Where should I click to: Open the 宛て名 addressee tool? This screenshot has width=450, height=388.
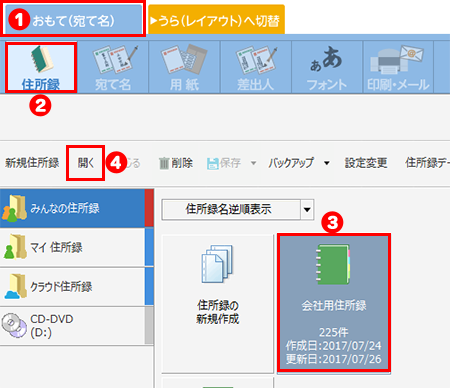coord(113,68)
